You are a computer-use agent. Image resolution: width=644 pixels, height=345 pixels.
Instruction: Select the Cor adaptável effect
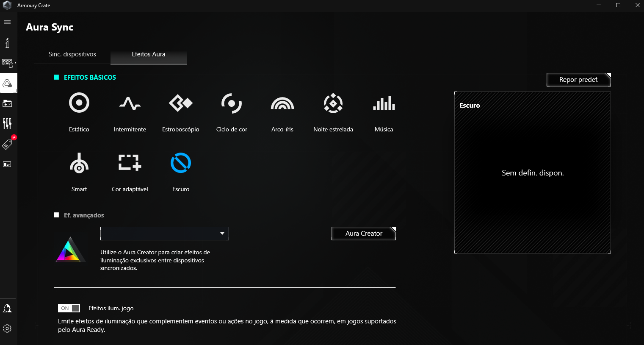pos(130,163)
